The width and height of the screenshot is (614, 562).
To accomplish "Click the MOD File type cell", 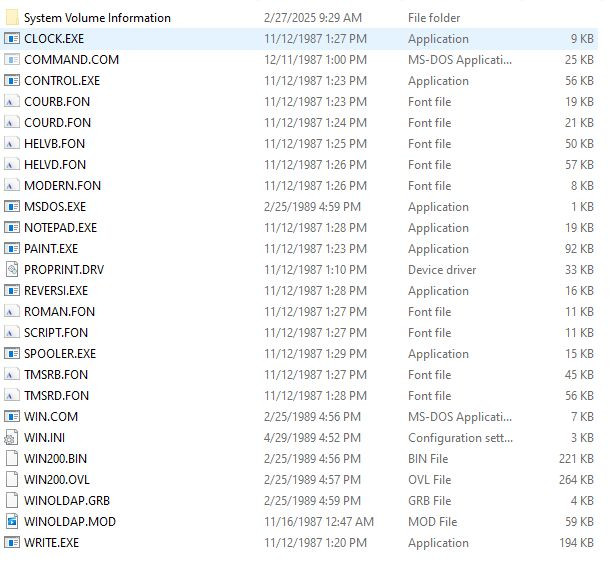I will pos(432,521).
